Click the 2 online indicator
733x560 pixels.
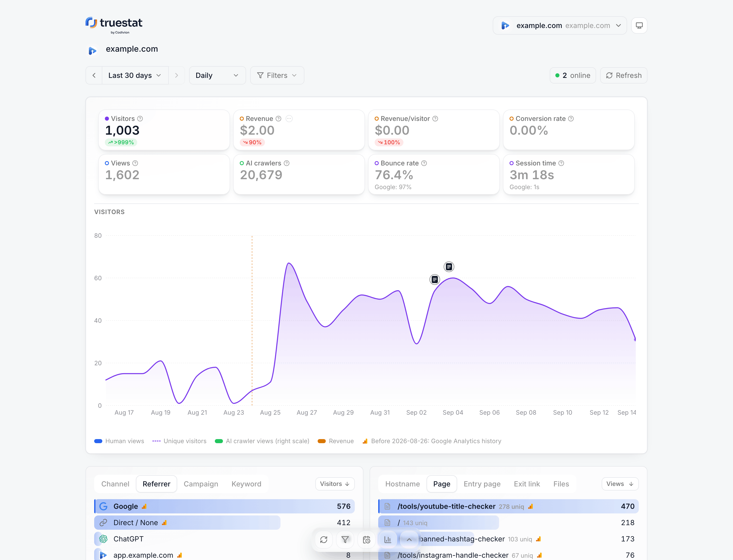573,75
